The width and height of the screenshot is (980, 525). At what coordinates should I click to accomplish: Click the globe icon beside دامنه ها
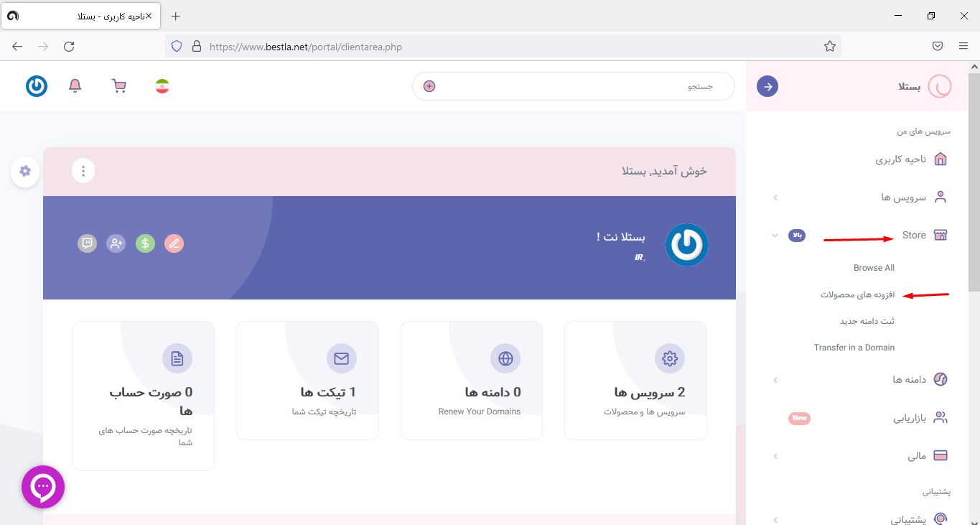(940, 379)
